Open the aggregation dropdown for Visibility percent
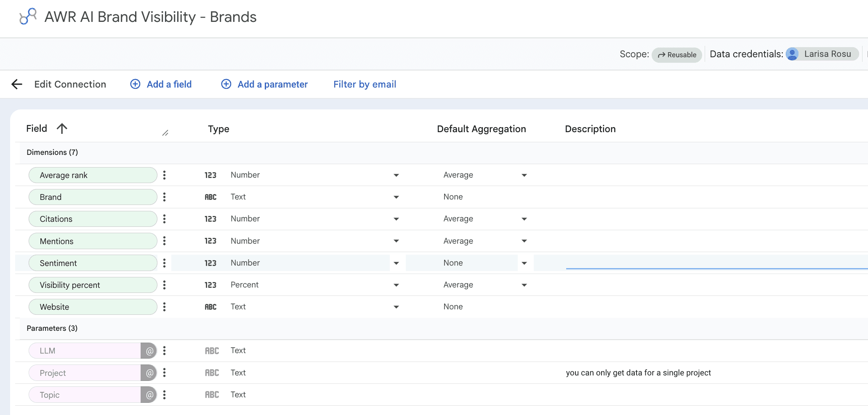 524,285
